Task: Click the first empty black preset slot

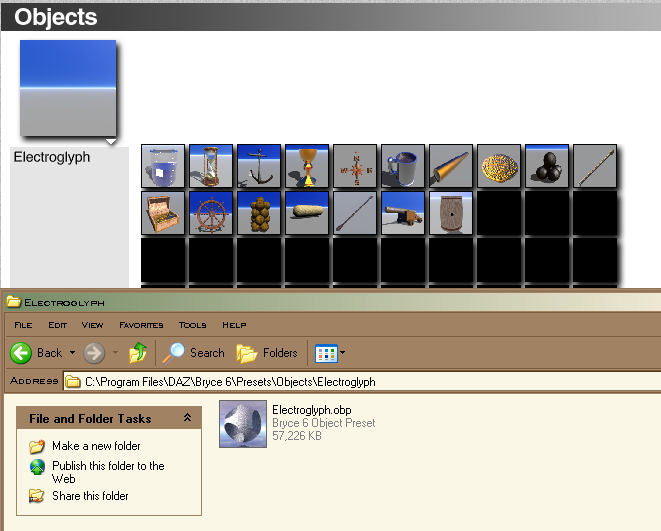Action: (499, 213)
